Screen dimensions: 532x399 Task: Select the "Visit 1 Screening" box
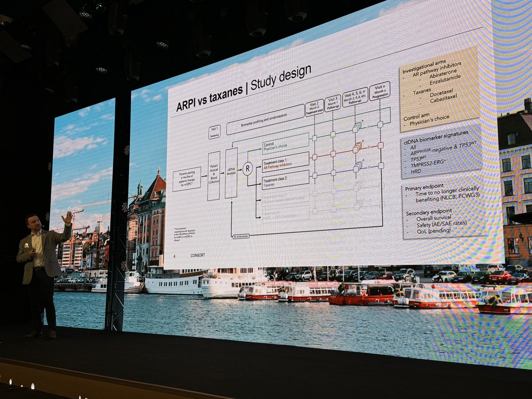(214, 132)
